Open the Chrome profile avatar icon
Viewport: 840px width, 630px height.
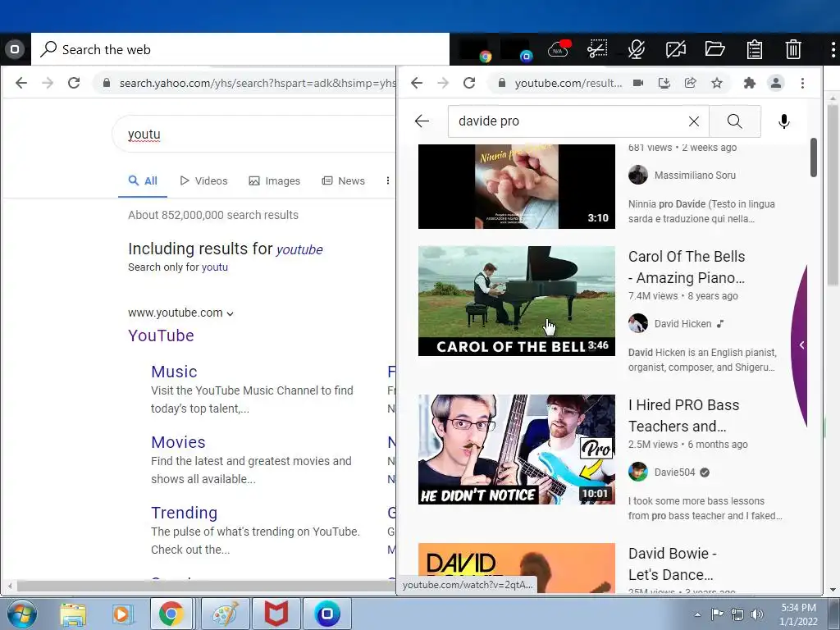click(776, 83)
